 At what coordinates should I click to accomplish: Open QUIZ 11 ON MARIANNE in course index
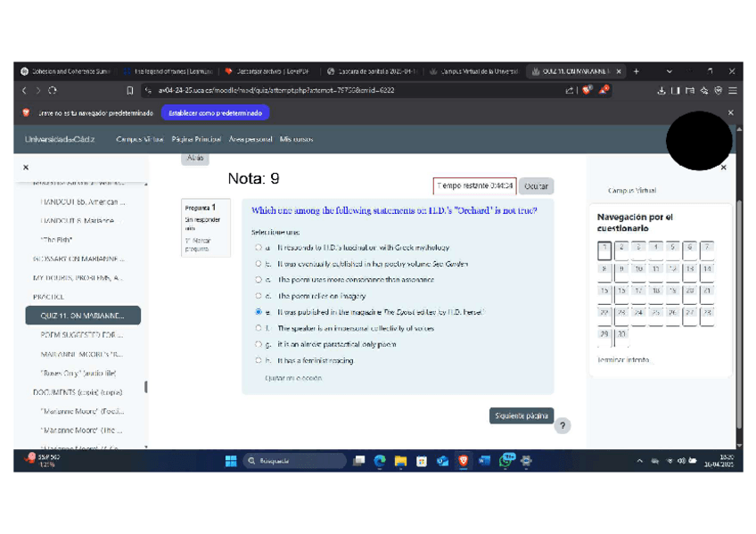(x=83, y=316)
